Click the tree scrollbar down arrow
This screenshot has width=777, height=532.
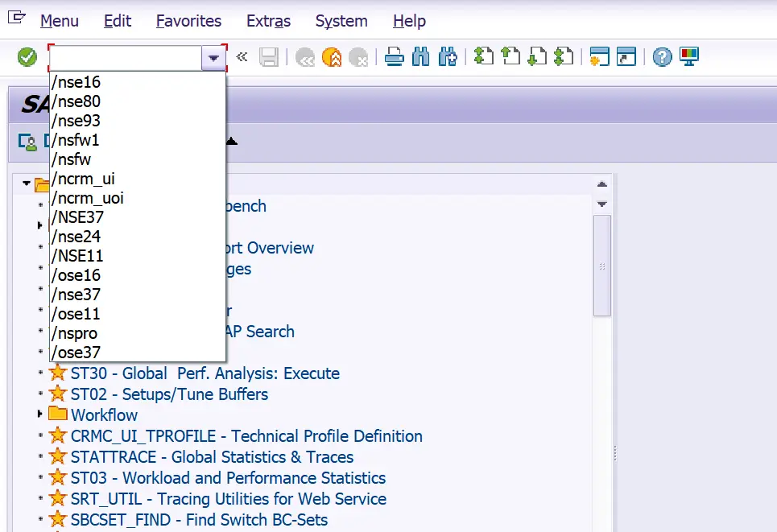click(x=602, y=204)
